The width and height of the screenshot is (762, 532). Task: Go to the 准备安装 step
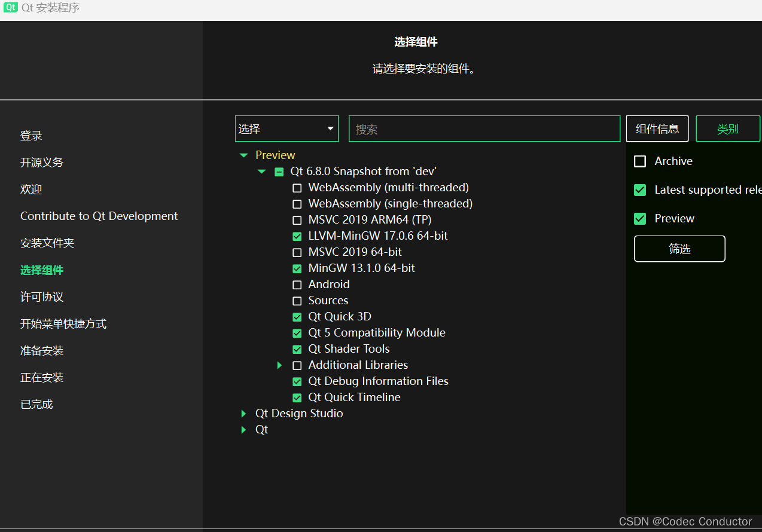coord(42,351)
